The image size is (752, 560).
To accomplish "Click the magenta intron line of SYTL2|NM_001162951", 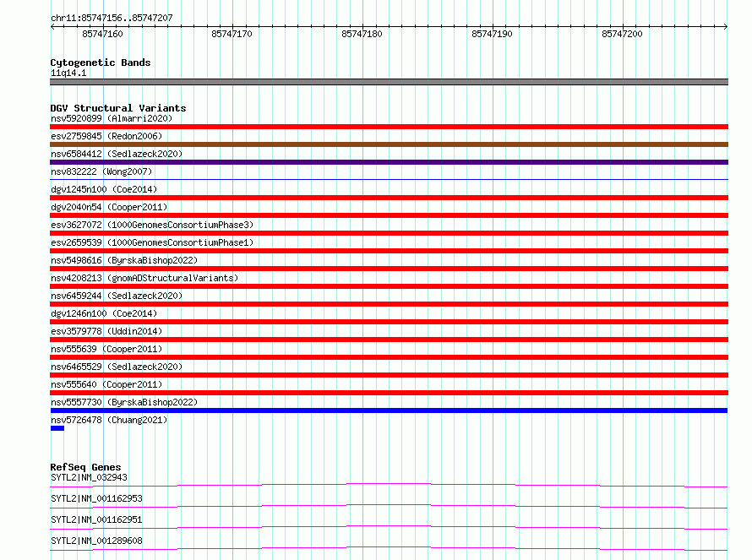I will pyautogui.click(x=389, y=527).
